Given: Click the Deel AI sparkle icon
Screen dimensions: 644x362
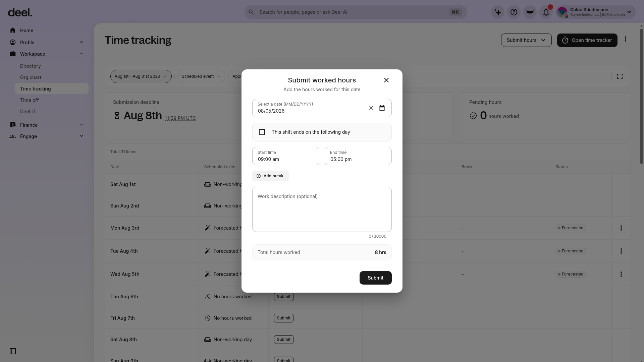Looking at the screenshot, I should tap(497, 12).
